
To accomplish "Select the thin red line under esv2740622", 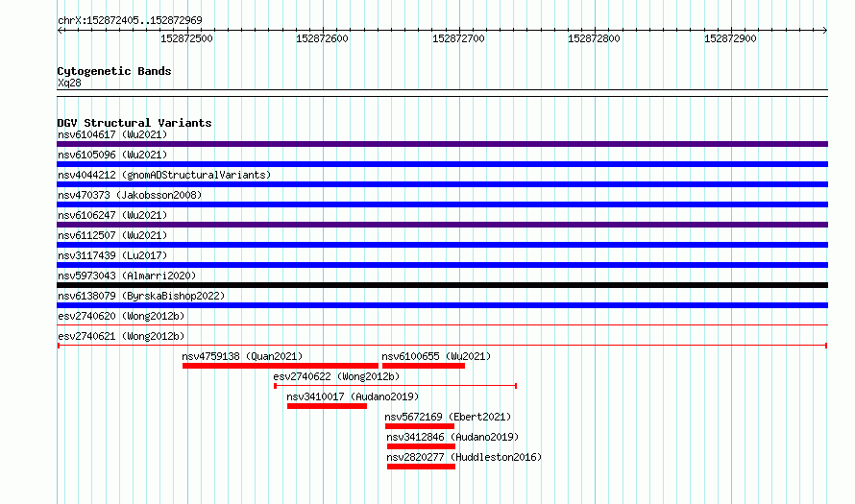I will (396, 386).
